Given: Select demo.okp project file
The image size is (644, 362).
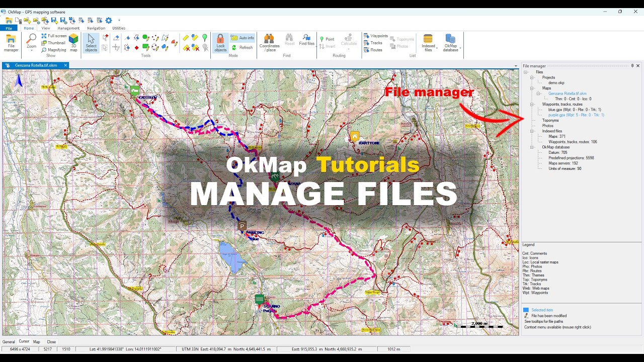Looking at the screenshot, I should tap(556, 83).
